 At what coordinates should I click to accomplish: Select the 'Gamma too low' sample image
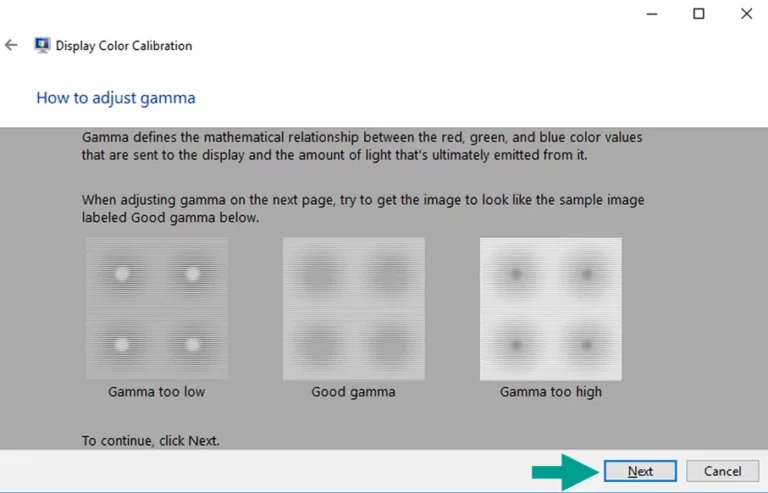click(157, 308)
